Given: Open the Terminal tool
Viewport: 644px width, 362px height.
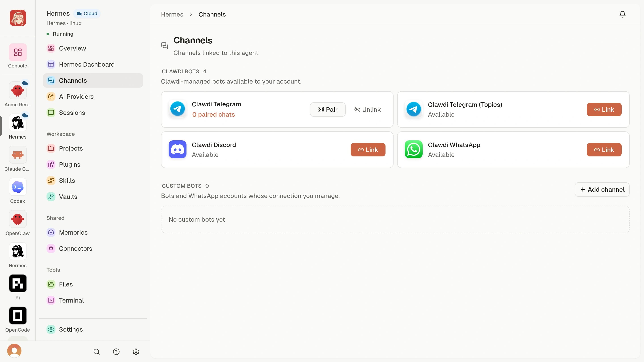Looking at the screenshot, I should (x=93, y=301).
